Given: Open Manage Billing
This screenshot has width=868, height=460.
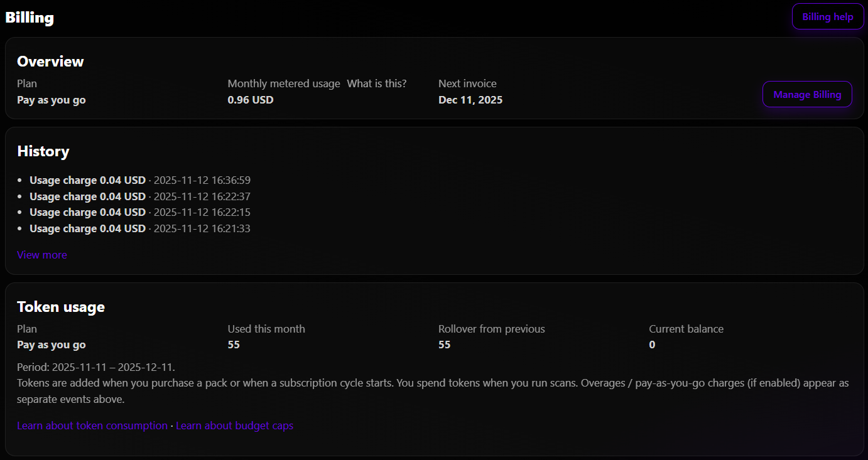Looking at the screenshot, I should click(x=807, y=94).
